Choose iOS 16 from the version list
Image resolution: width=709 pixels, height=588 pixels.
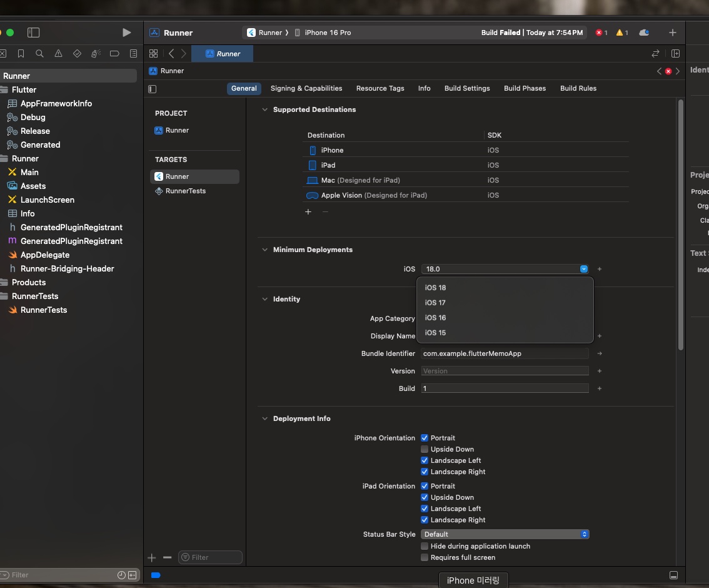click(505, 318)
